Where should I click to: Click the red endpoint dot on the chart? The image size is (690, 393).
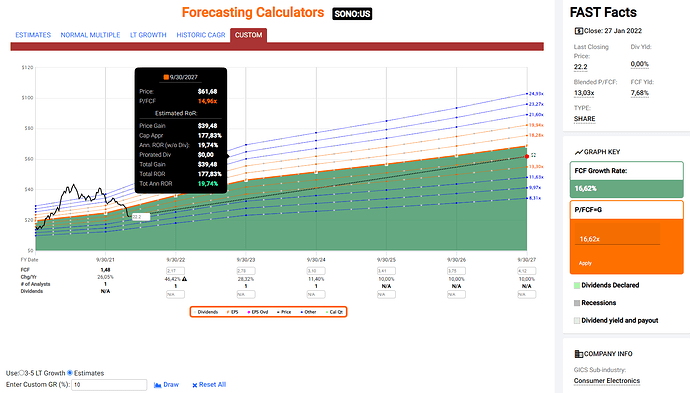(x=527, y=156)
